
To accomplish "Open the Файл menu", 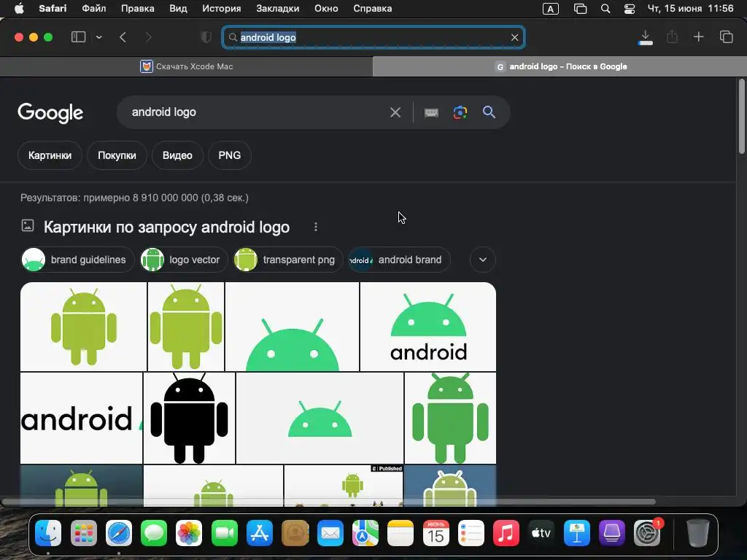I will pyautogui.click(x=94, y=9).
